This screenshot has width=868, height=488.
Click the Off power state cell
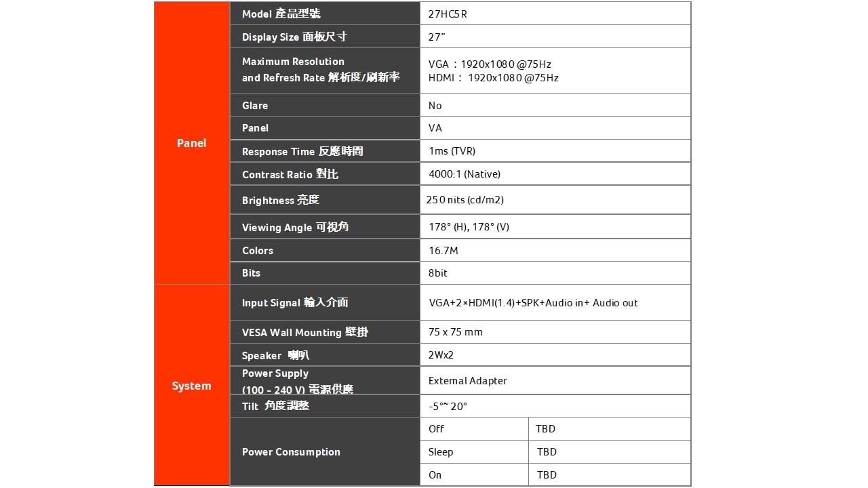(x=474, y=428)
